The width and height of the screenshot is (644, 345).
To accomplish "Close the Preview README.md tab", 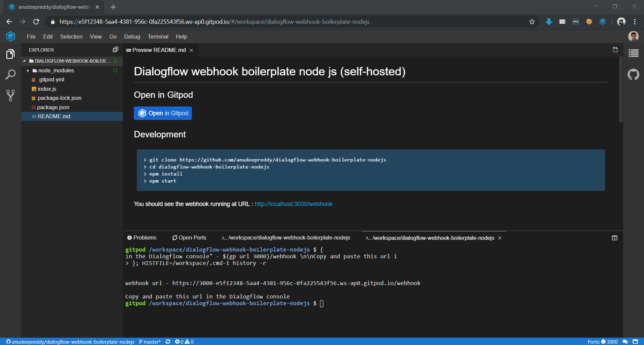I will tap(191, 50).
